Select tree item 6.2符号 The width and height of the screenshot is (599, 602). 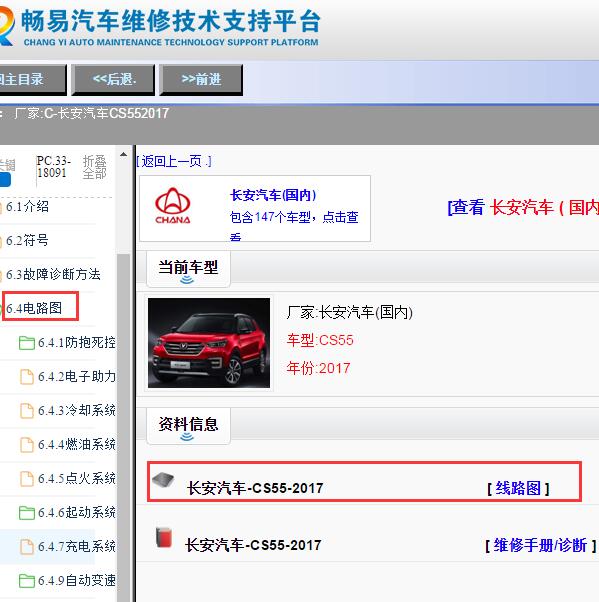(27, 241)
